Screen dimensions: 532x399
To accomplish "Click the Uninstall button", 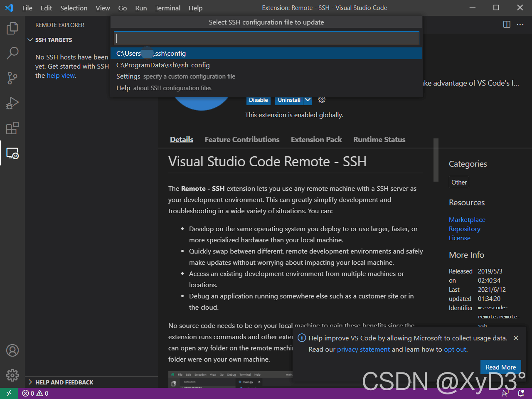I will click(289, 100).
